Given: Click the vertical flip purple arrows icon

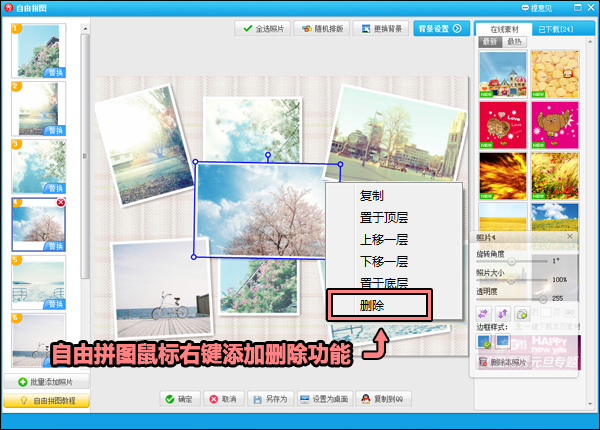Looking at the screenshot, I should [x=502, y=314].
